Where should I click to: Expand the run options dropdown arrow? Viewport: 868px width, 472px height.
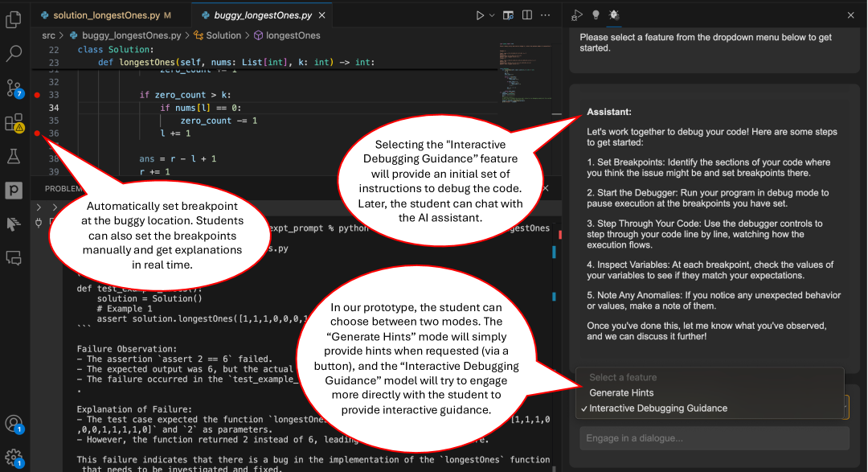(x=492, y=14)
